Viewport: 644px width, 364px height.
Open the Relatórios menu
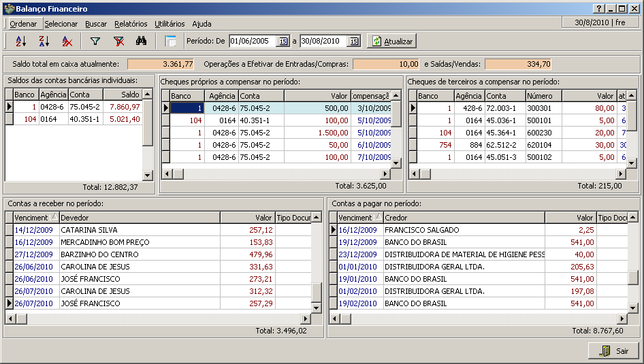tap(131, 24)
